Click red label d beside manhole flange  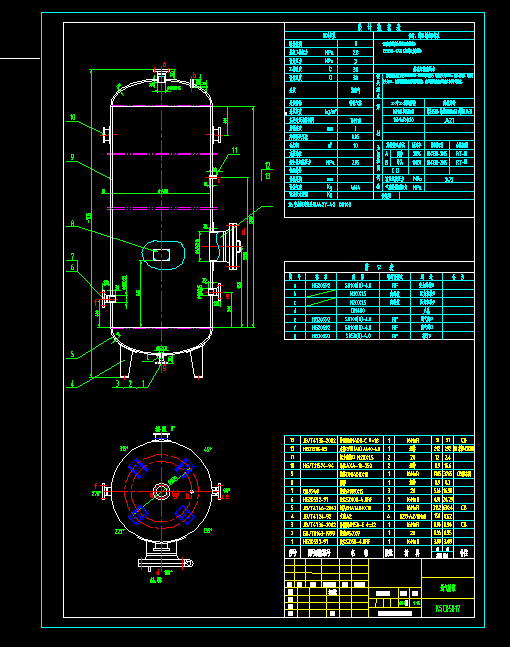(243, 232)
